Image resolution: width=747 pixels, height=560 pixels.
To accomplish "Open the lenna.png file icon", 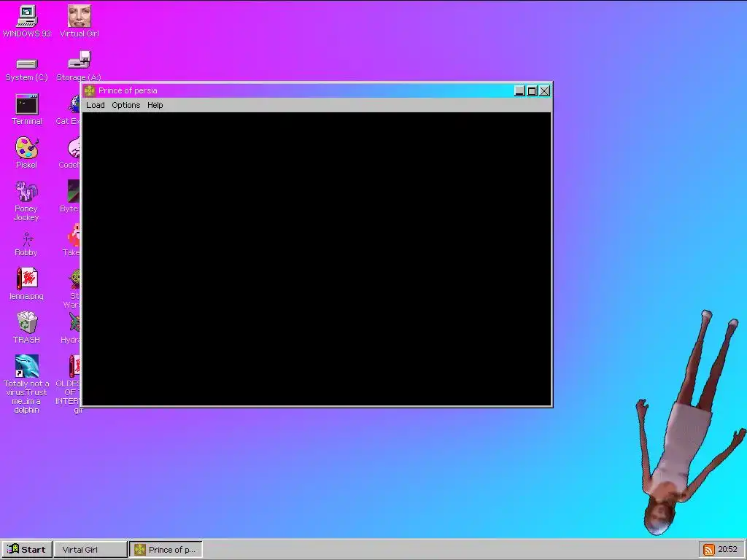I will (27, 284).
